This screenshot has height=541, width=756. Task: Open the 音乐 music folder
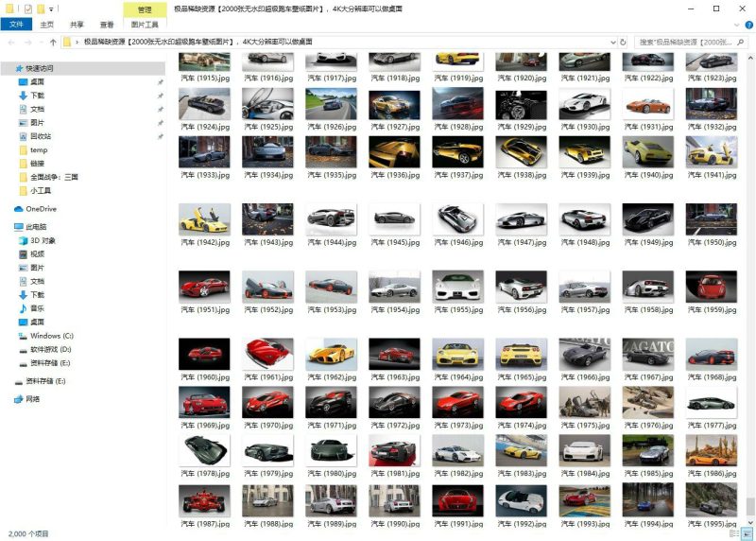click(x=38, y=308)
